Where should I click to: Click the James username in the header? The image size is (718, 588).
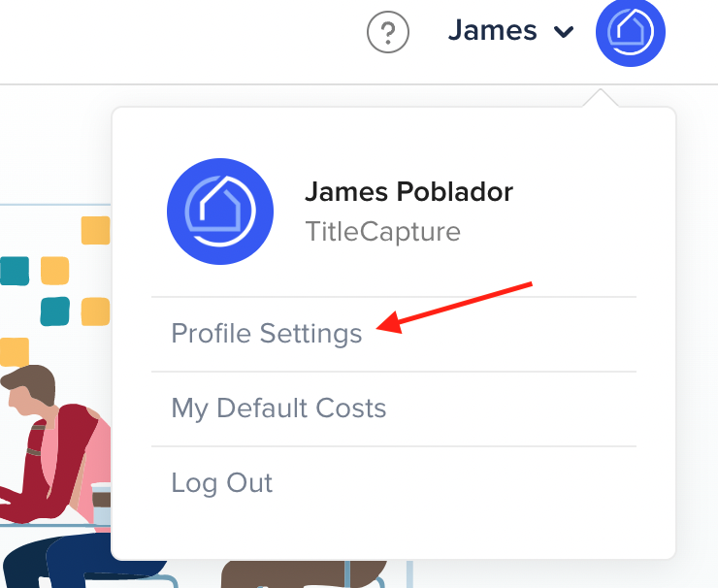pos(492,31)
